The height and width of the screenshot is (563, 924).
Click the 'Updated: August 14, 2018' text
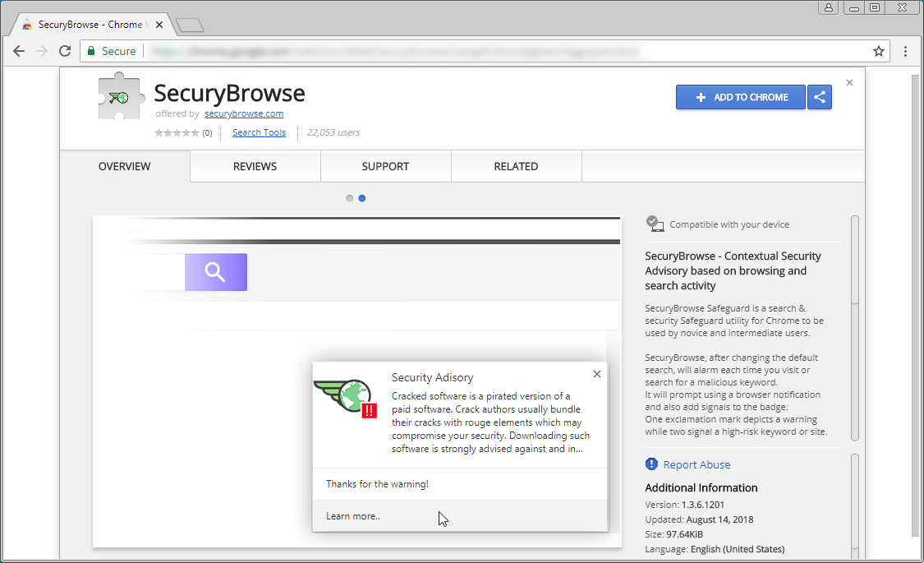(699, 519)
